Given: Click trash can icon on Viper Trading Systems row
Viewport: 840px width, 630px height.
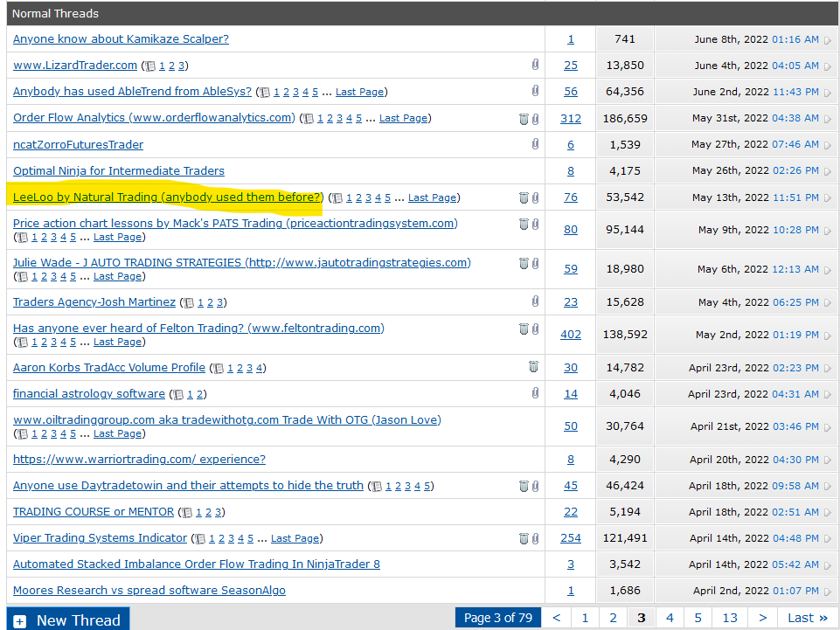Looking at the screenshot, I should [x=524, y=538].
